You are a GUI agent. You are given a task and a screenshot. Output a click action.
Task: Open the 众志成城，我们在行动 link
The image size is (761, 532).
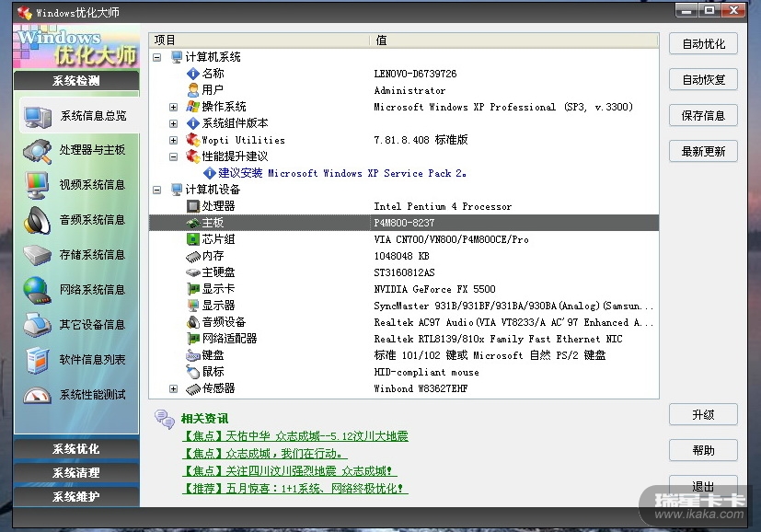(x=264, y=454)
